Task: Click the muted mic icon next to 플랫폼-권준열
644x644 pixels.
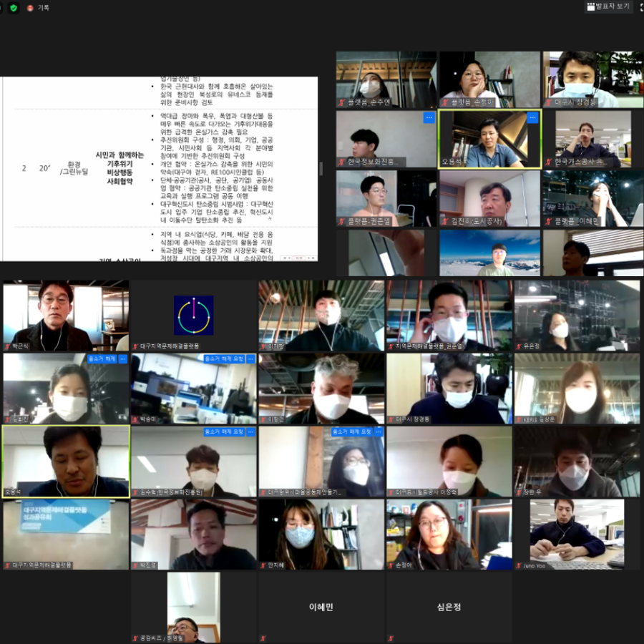Action: pos(342,222)
